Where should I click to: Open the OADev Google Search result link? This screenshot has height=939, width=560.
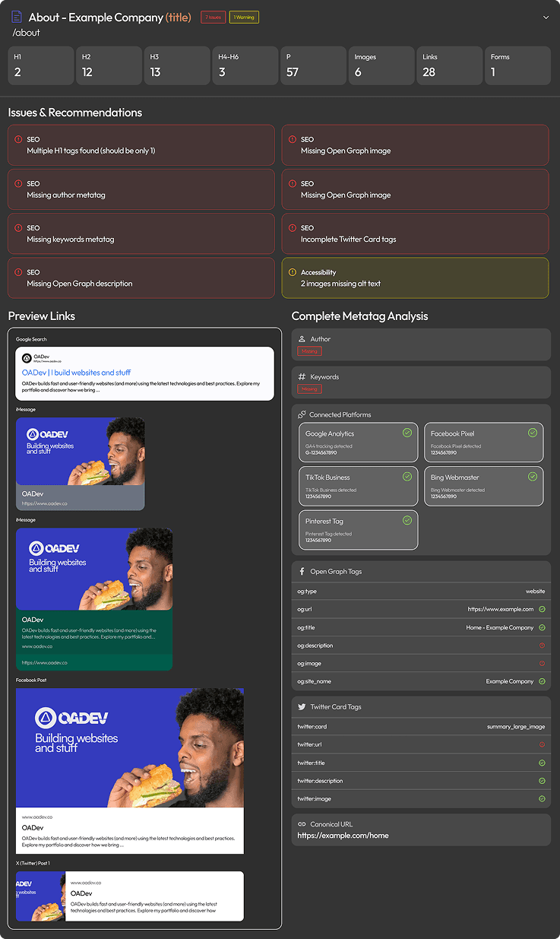pyautogui.click(x=76, y=373)
